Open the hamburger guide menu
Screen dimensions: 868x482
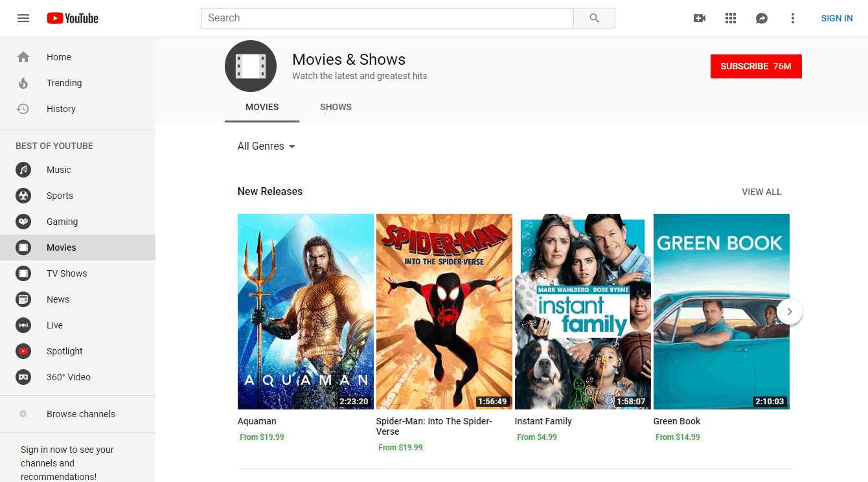click(x=23, y=18)
